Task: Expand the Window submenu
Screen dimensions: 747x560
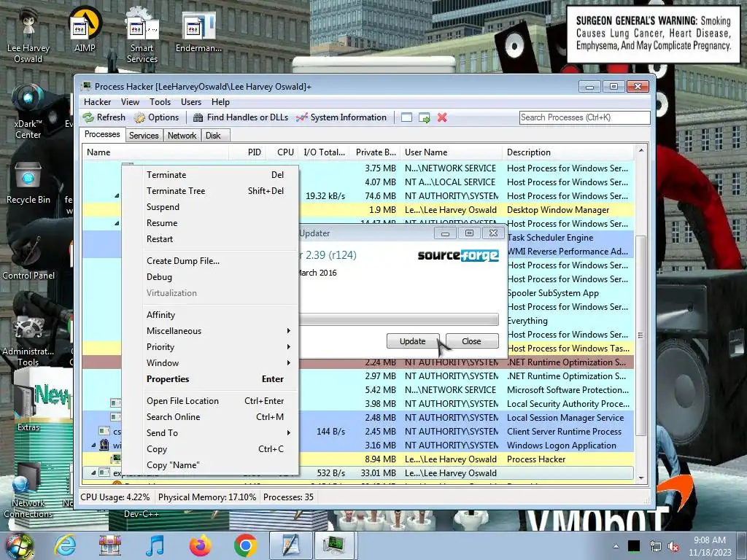Action: click(x=211, y=363)
